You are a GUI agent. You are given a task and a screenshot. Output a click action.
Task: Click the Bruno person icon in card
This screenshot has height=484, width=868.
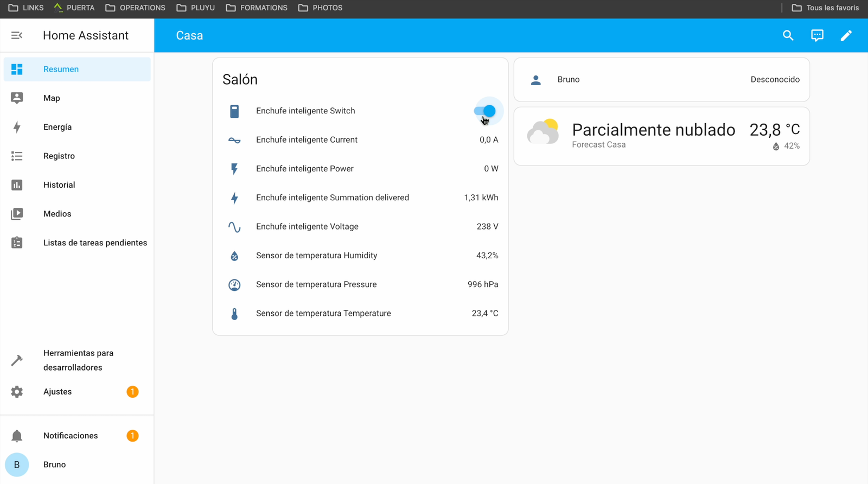tap(536, 80)
